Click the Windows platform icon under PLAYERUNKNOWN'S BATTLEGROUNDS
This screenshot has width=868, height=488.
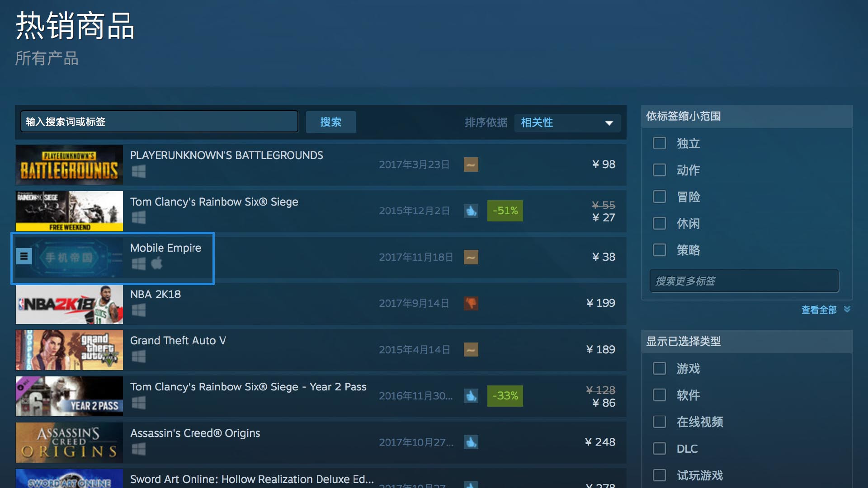tap(139, 172)
